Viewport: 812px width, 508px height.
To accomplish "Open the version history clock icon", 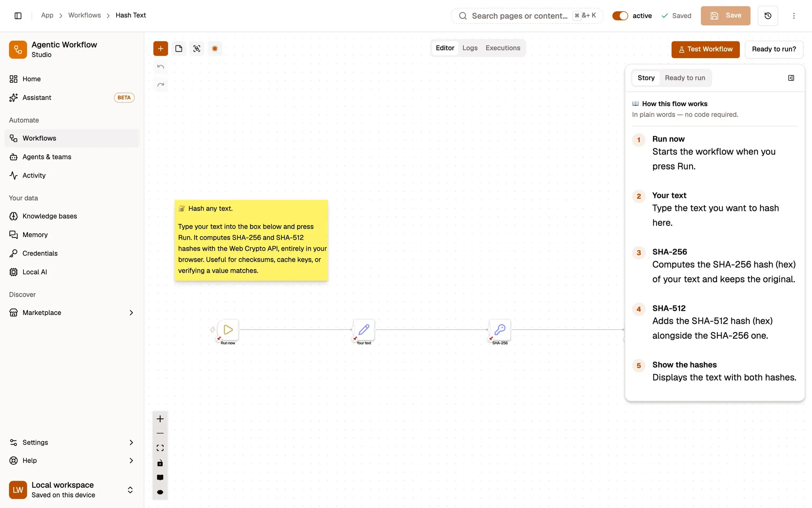I will [768, 16].
